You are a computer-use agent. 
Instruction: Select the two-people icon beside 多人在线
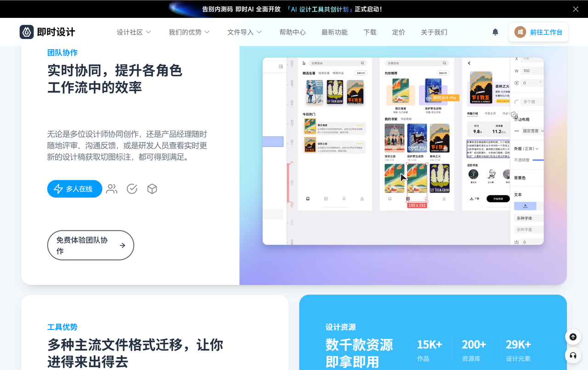point(112,189)
